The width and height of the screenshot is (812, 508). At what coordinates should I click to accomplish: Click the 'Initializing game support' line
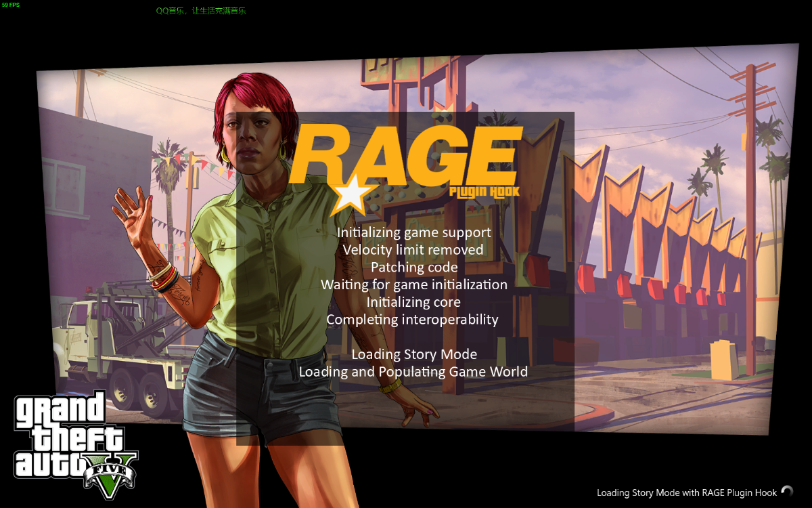(x=413, y=232)
